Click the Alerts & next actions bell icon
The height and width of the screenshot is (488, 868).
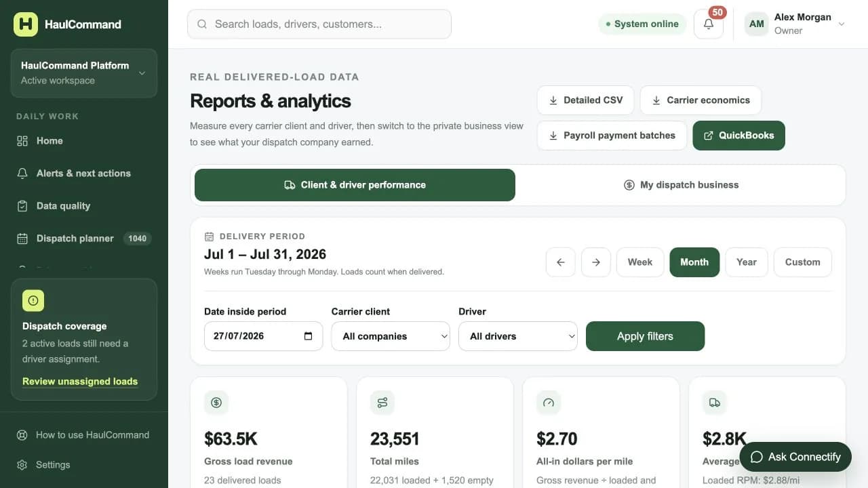pos(22,174)
